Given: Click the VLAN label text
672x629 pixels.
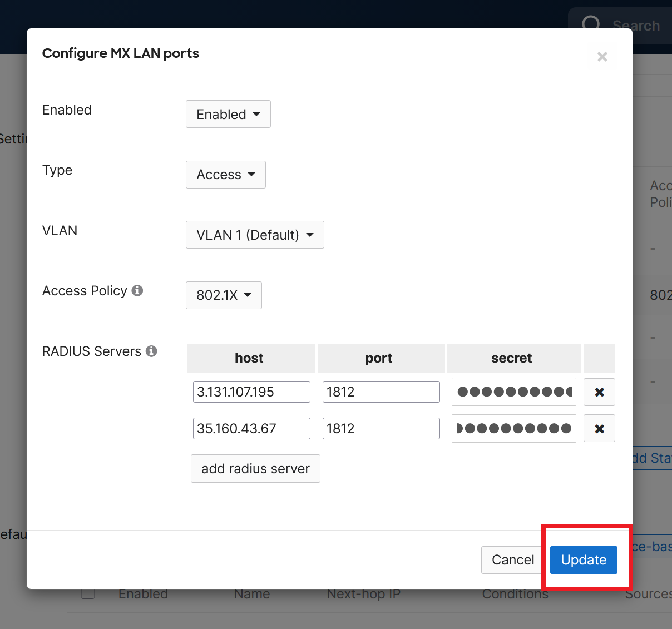Looking at the screenshot, I should (60, 230).
